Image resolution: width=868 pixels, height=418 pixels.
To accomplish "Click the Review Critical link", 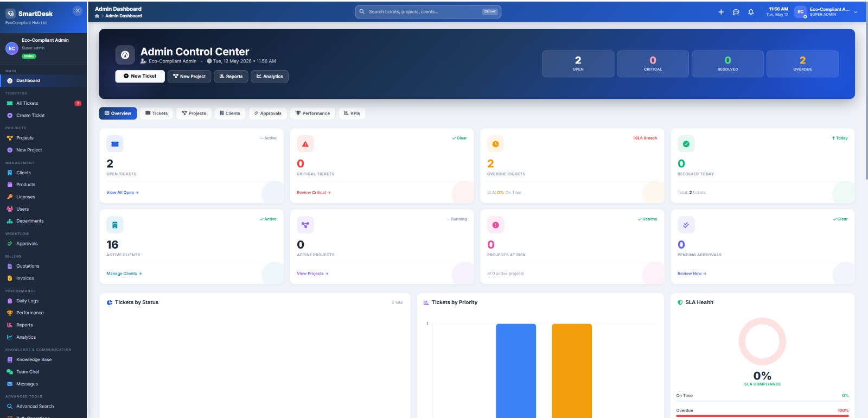I will click(x=314, y=193).
